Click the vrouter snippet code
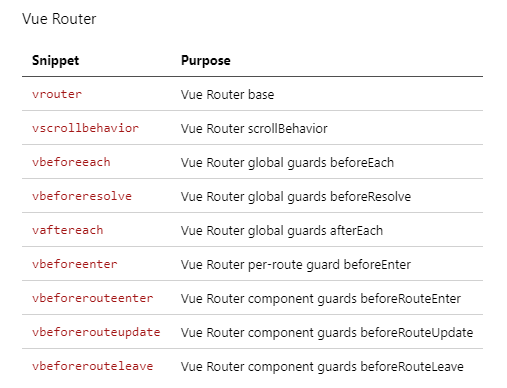This screenshot has width=507, height=388. coord(57,94)
